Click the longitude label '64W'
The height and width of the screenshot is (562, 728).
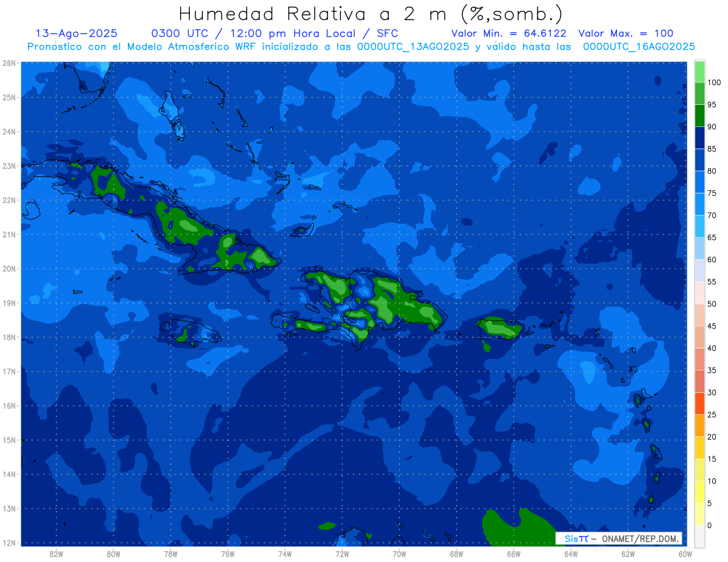point(571,554)
